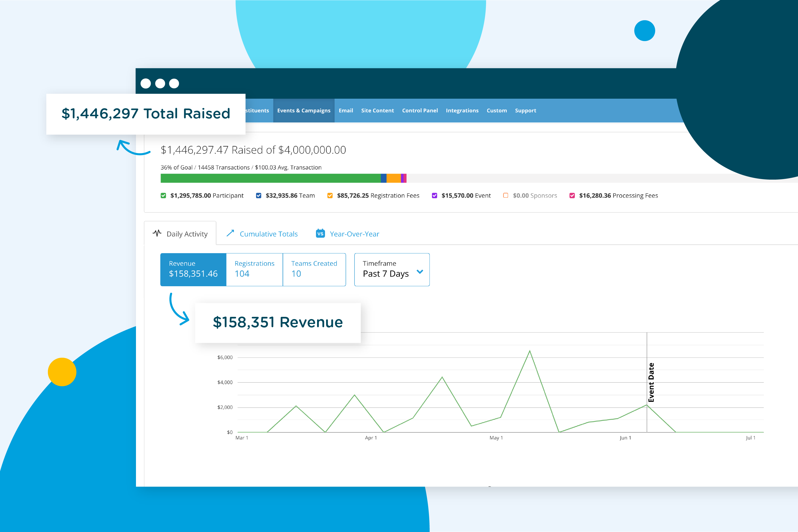Uncheck the Participant revenue filter
Image resolution: width=798 pixels, height=532 pixels.
tap(164, 195)
